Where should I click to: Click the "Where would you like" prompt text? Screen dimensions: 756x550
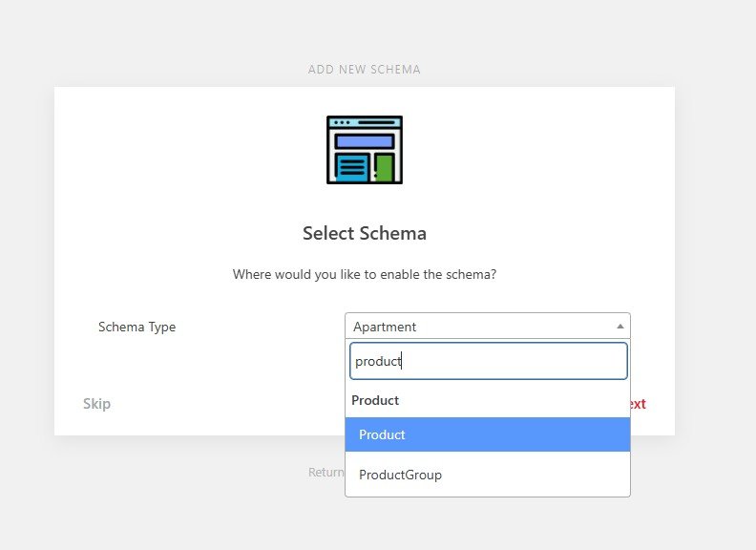[364, 274]
